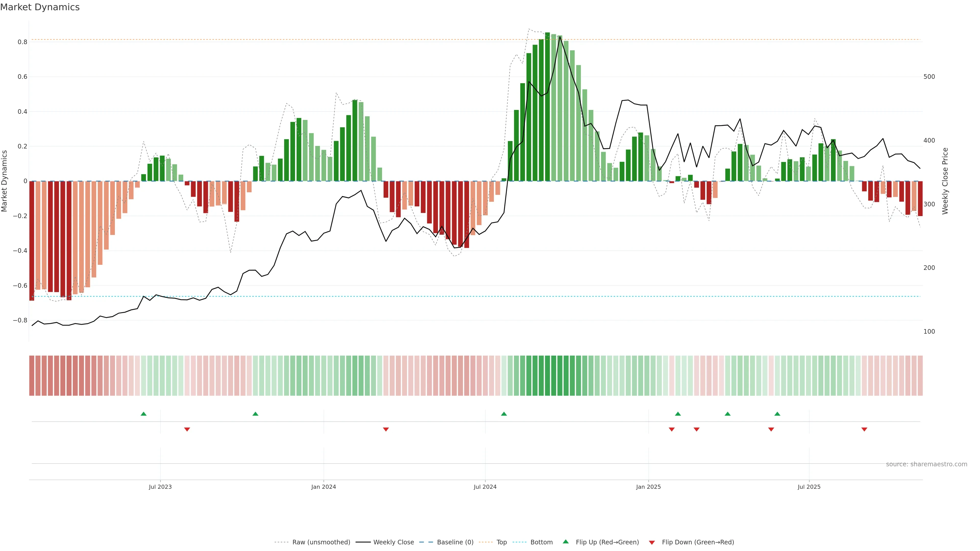The height and width of the screenshot is (551, 980).
Task: Click the first red flip-down triangle marker
Action: pyautogui.click(x=187, y=429)
